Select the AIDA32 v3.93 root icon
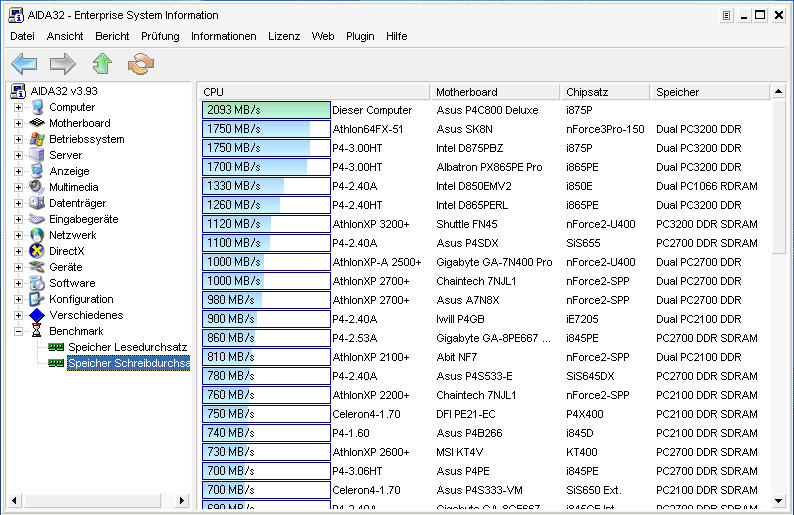Screen dimensions: 794x515 [18, 91]
